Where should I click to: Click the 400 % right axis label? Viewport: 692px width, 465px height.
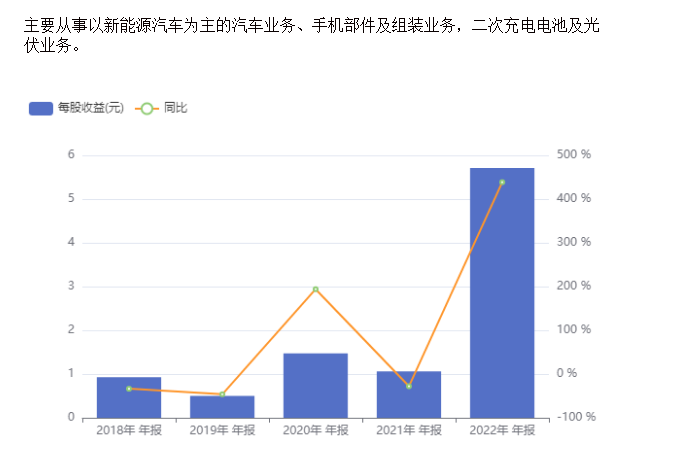[x=573, y=198]
